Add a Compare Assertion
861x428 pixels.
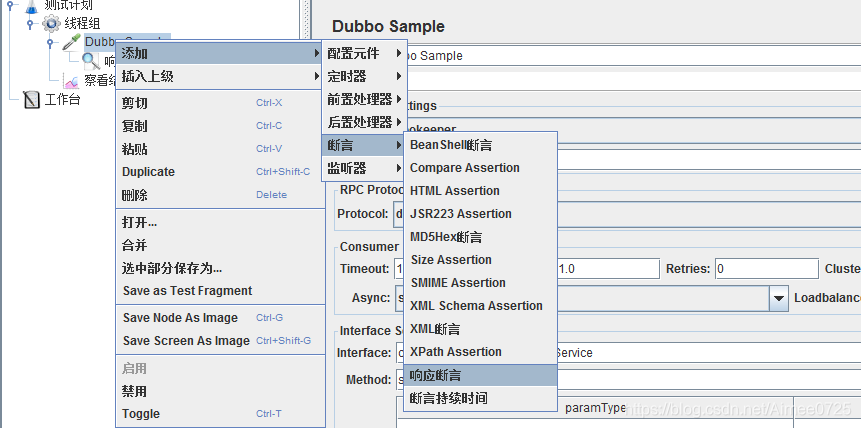click(x=480, y=168)
